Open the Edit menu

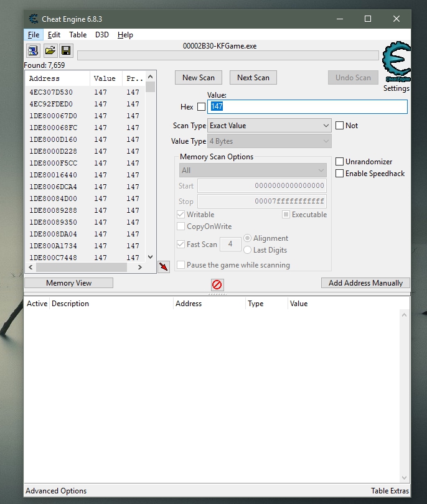coord(54,35)
